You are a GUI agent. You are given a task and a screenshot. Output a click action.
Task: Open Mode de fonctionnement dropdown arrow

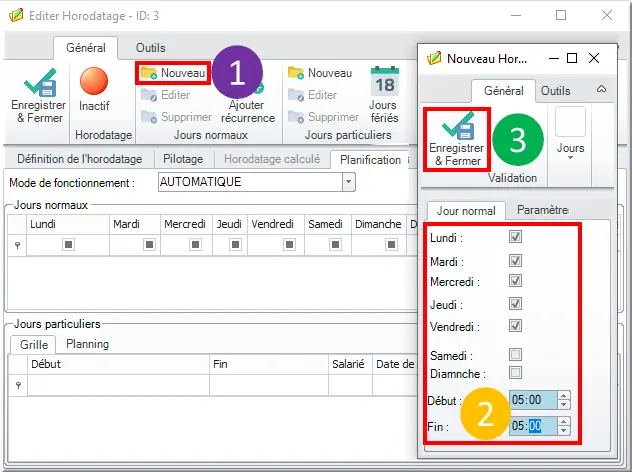(x=349, y=182)
